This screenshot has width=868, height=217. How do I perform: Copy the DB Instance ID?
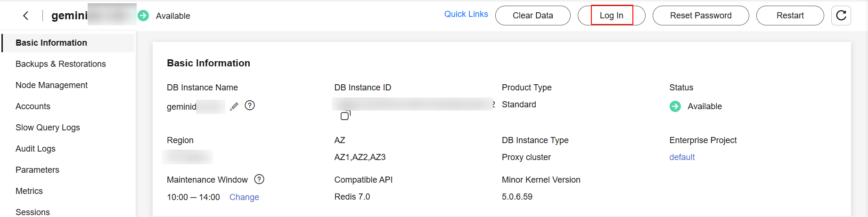point(345,115)
